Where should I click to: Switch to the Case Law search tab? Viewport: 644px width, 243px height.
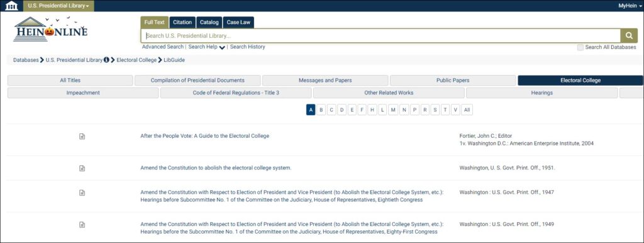pos(238,23)
